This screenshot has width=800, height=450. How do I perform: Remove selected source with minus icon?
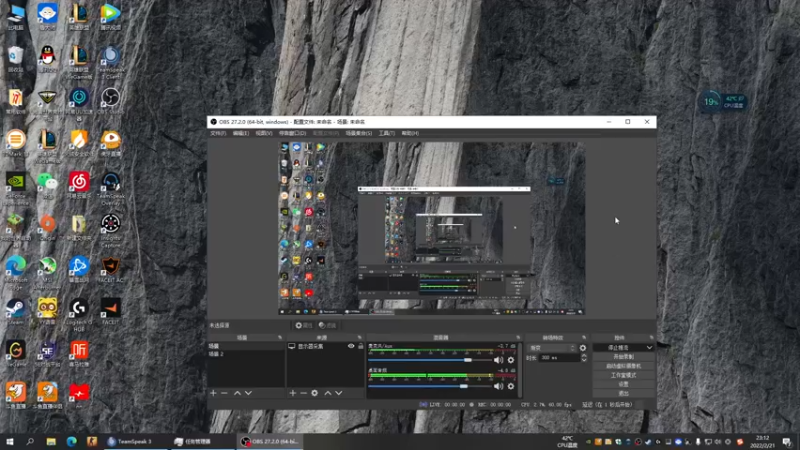(303, 393)
